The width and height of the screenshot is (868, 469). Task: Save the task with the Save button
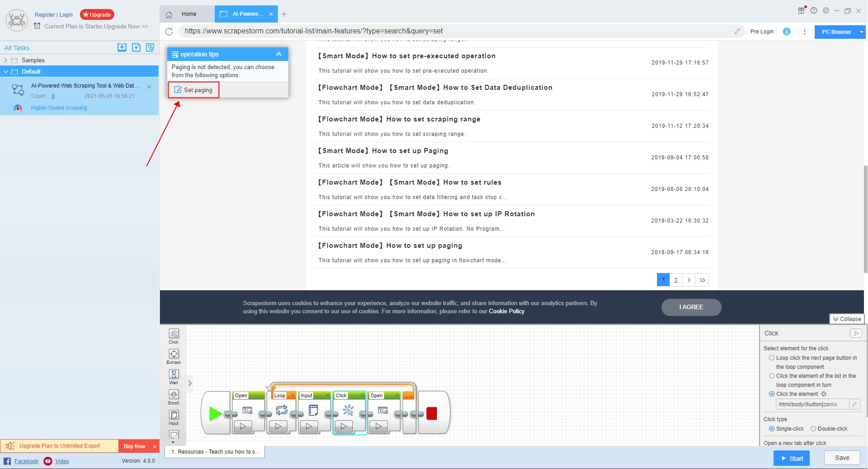842,458
